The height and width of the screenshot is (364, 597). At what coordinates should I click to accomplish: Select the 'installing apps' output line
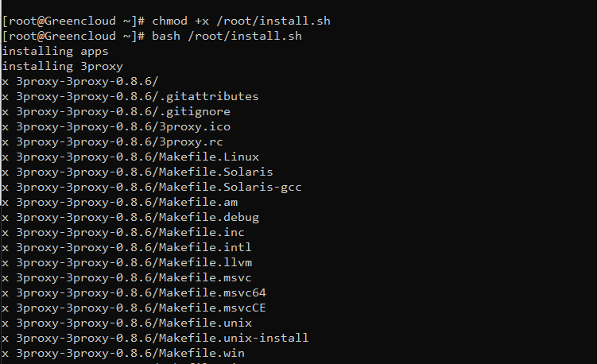click(x=55, y=52)
